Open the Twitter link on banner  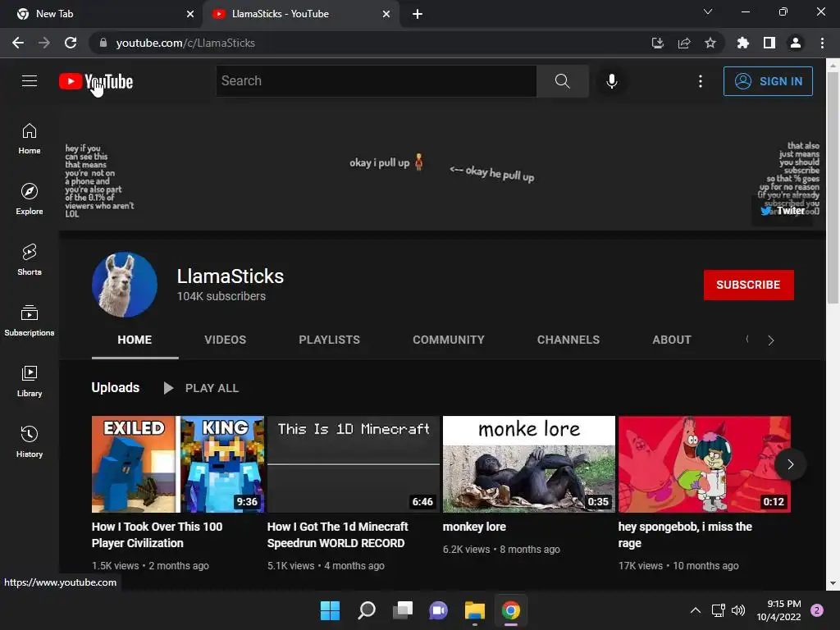(x=783, y=211)
